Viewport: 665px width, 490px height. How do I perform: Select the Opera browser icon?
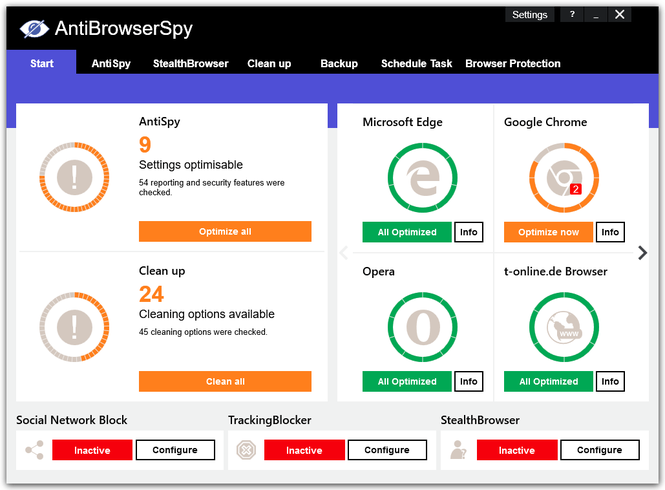pyautogui.click(x=422, y=327)
